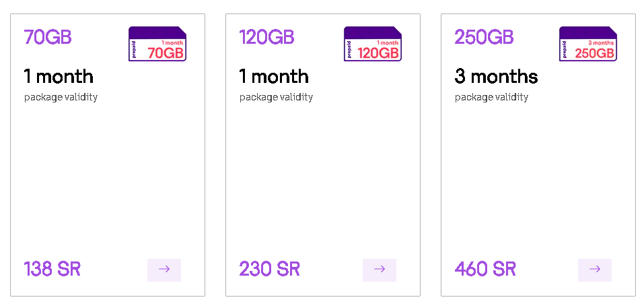Screen dimensions: 644x308
Task: Click the 1 month text in 120GB card
Action: tap(274, 76)
